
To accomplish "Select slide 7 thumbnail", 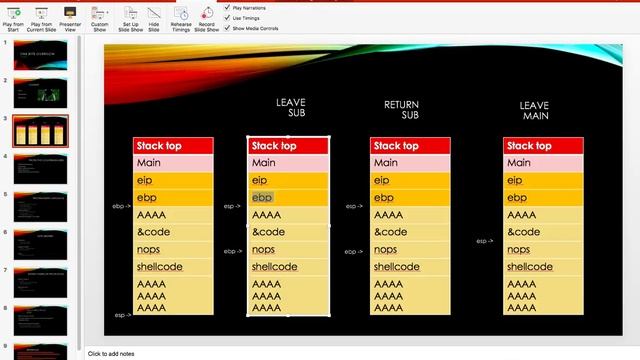I will click(40, 282).
